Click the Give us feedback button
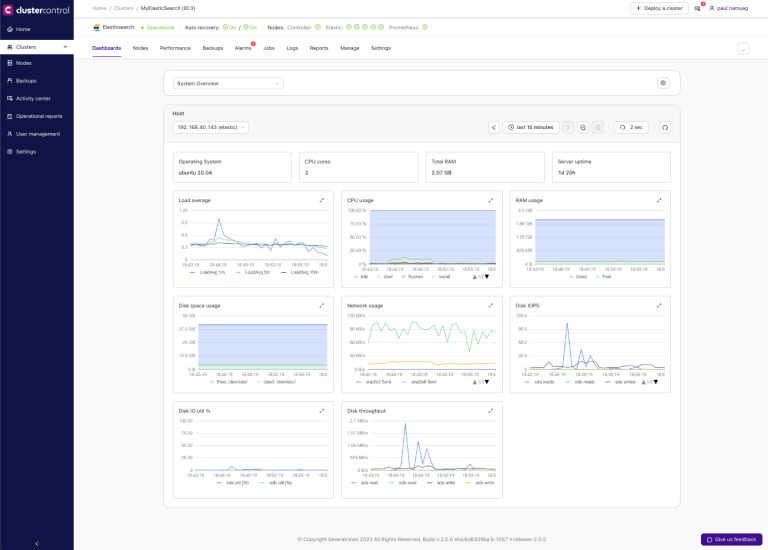768x550 pixels. pyautogui.click(x=731, y=539)
